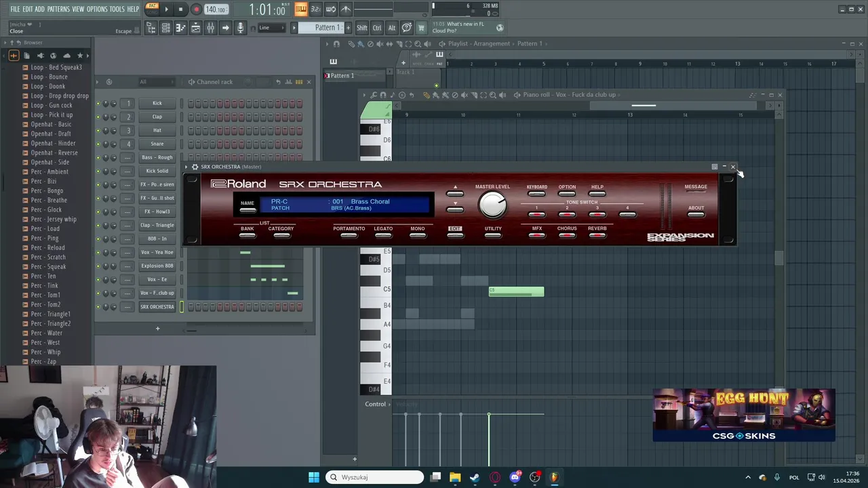Click the Windows search box Wyszukaj

tap(374, 477)
